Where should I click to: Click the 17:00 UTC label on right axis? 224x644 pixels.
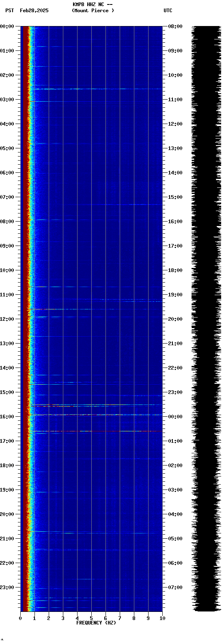point(175,246)
